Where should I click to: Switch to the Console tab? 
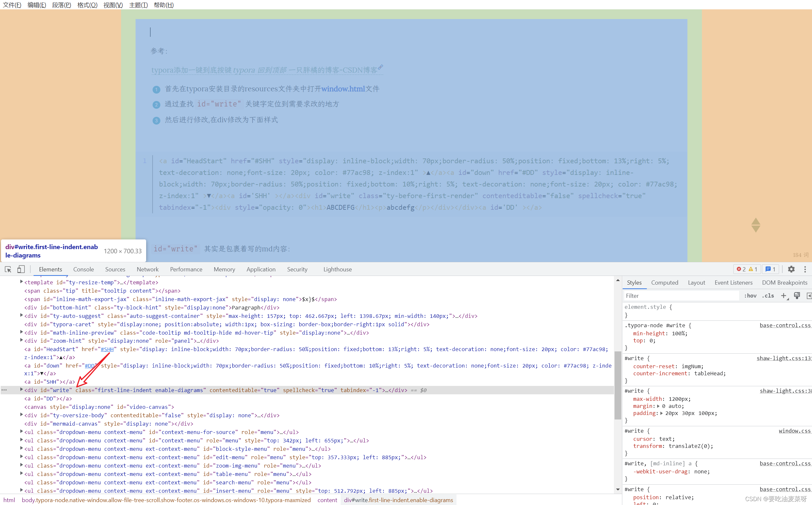point(84,269)
